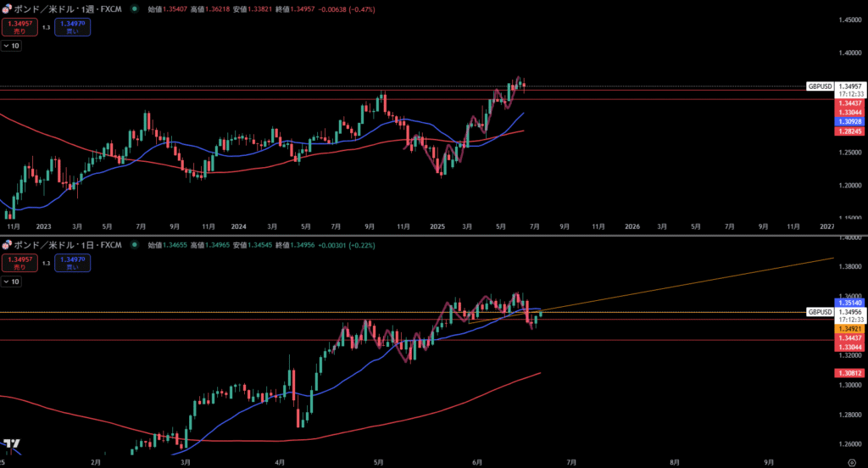Click daily low value 安値 1.34545

(253, 245)
